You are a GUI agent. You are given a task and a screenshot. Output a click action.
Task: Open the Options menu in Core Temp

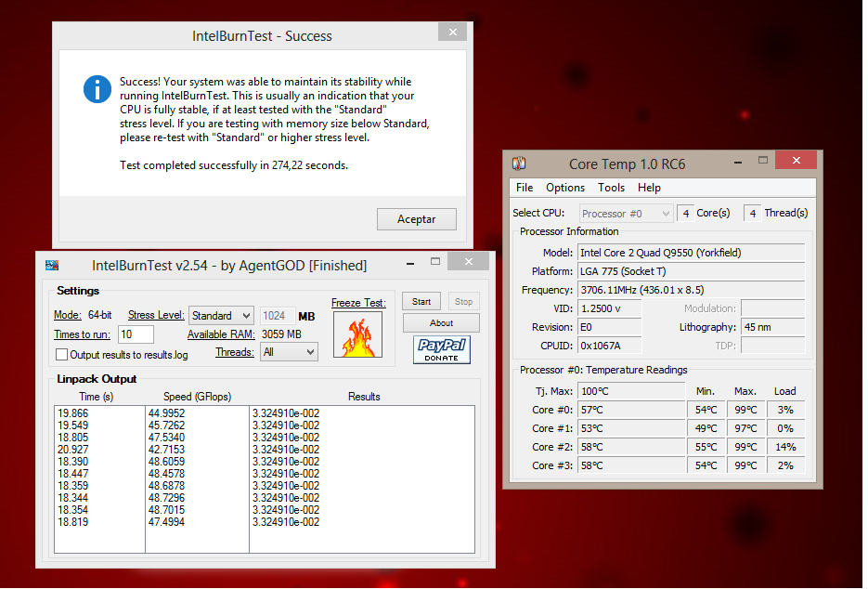(565, 188)
